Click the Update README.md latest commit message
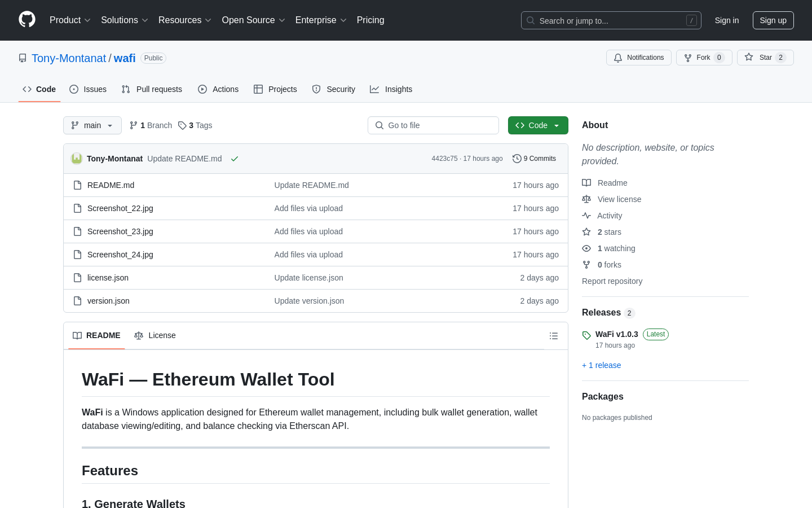Image resolution: width=812 pixels, height=508 pixels. (x=184, y=159)
